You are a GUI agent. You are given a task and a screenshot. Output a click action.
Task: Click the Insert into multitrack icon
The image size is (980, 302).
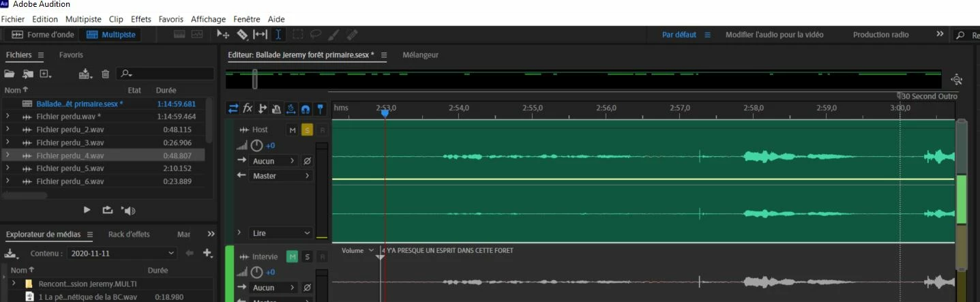pos(85,74)
